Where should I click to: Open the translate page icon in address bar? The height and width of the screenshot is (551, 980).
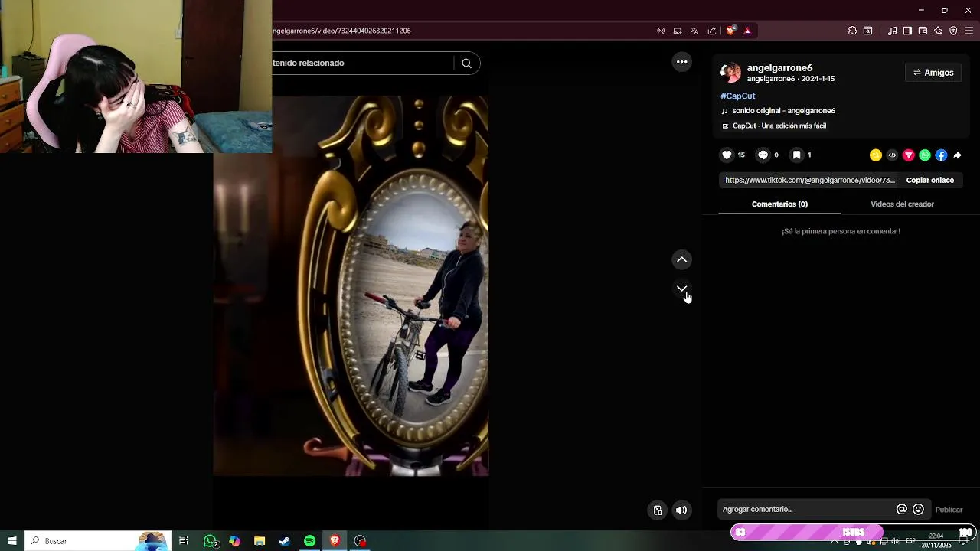[x=694, y=31]
